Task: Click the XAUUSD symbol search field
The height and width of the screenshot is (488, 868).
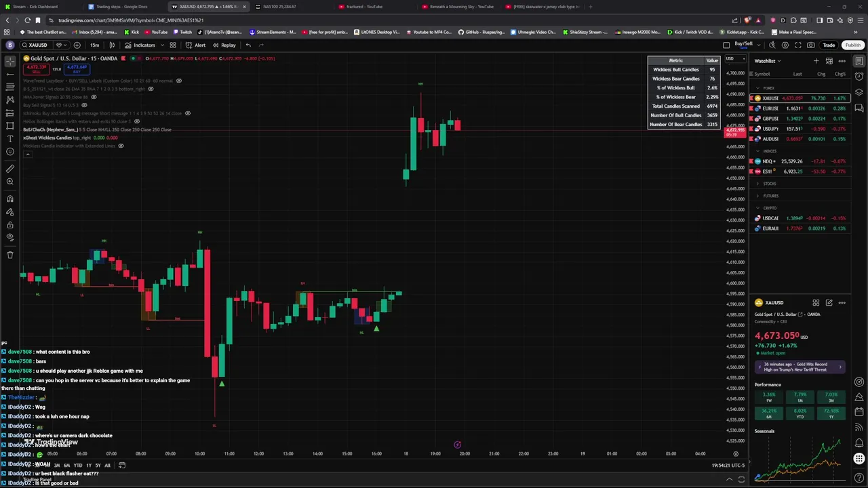Action: click(38, 45)
